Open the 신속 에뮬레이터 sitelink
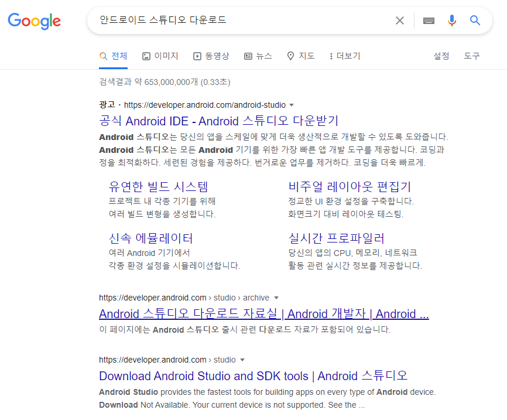This screenshot has width=507, height=420. click(150, 238)
